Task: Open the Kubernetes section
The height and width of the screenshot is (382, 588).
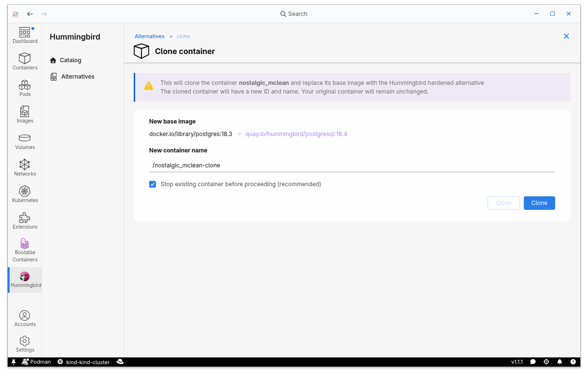Action: (25, 194)
